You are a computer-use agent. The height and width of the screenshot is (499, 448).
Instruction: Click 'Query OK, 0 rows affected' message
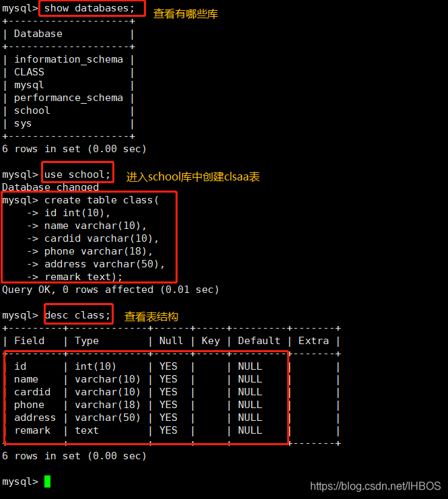tap(110, 290)
